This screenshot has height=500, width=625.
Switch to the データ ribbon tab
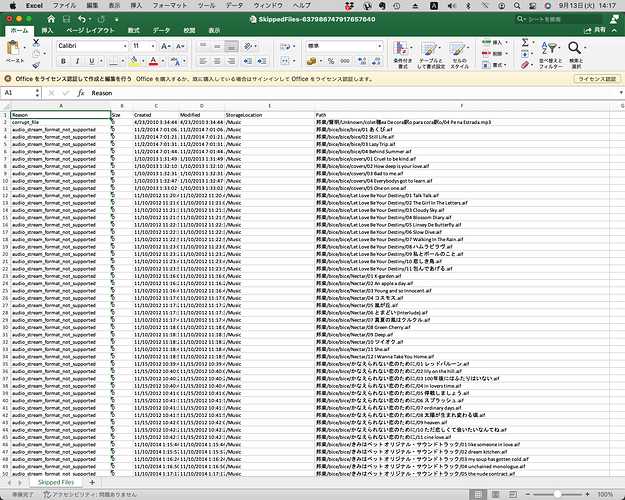pos(161,31)
